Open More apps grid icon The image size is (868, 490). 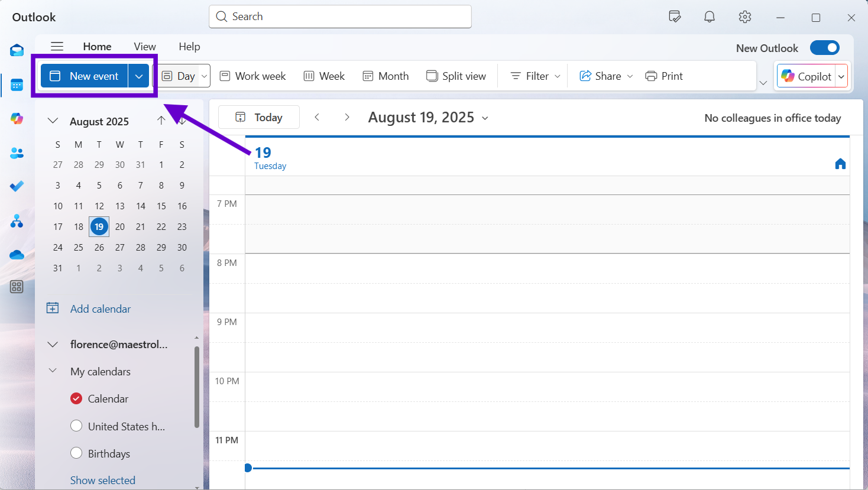pyautogui.click(x=17, y=287)
